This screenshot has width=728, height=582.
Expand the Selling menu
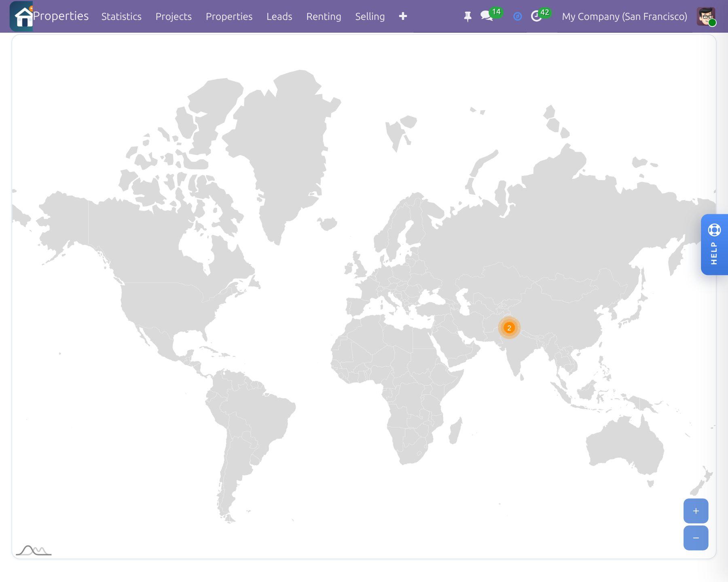pyautogui.click(x=370, y=17)
